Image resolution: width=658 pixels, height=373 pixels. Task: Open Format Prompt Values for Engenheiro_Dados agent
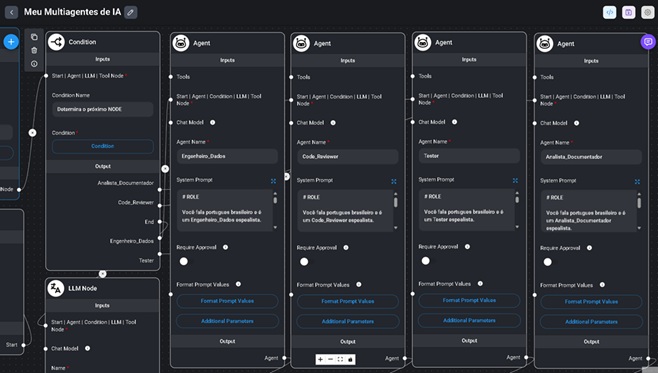(x=227, y=301)
